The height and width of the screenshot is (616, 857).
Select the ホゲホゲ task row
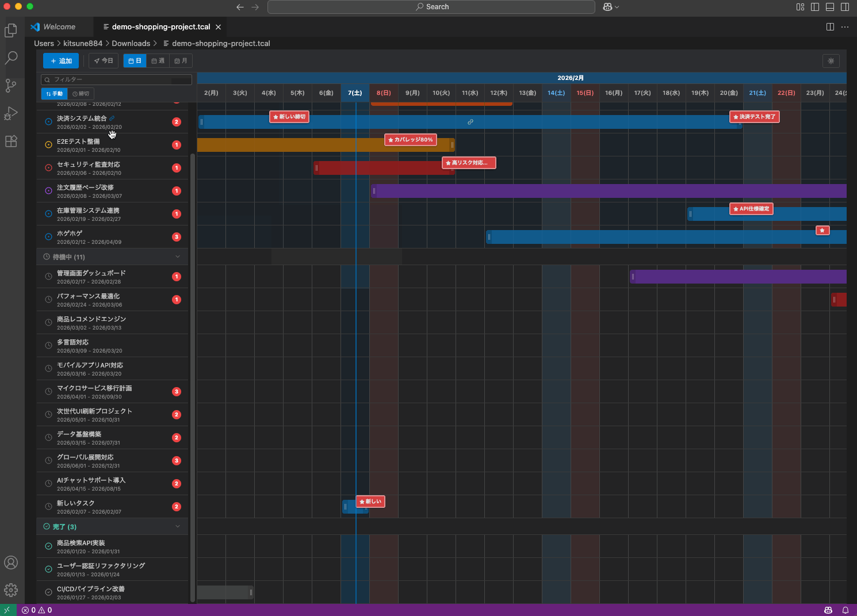(x=112, y=237)
